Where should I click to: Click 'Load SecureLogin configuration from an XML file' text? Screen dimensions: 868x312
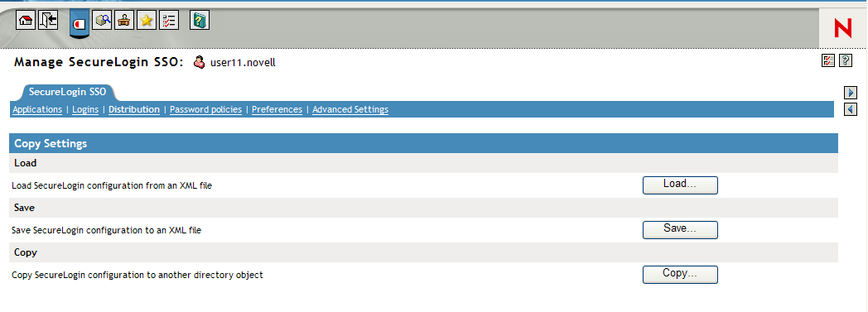pos(112,186)
